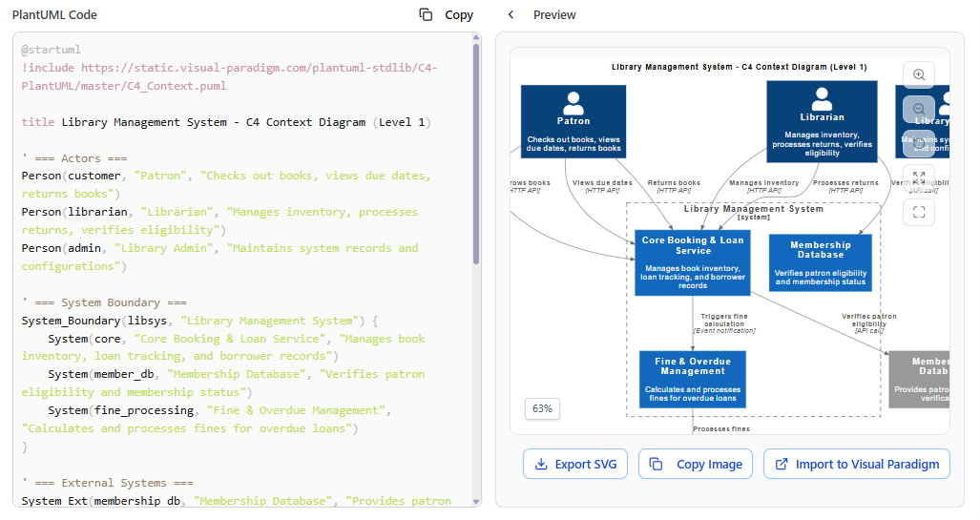The width and height of the screenshot is (980, 520).
Task: Copy the PlantUML code
Action: click(447, 14)
